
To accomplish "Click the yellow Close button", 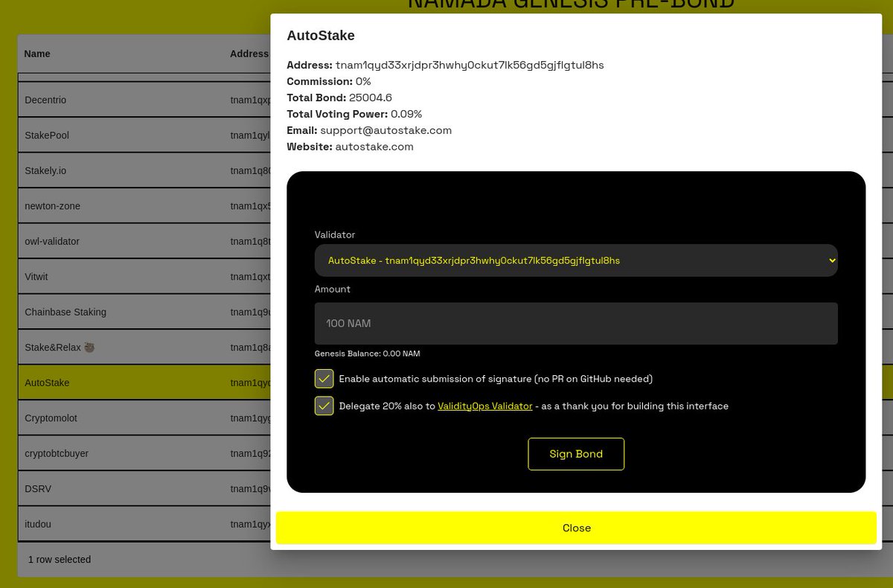I will point(576,528).
